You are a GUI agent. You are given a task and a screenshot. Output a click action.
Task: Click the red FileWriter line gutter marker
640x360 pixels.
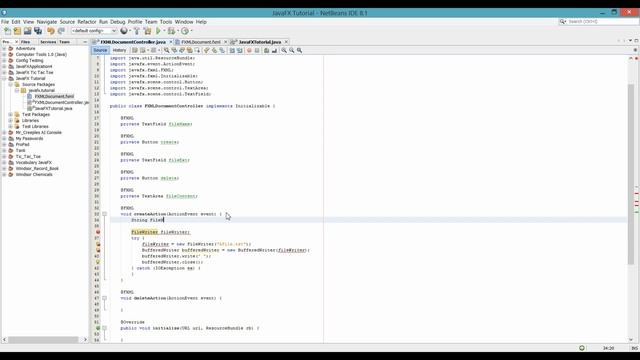tap(98, 232)
